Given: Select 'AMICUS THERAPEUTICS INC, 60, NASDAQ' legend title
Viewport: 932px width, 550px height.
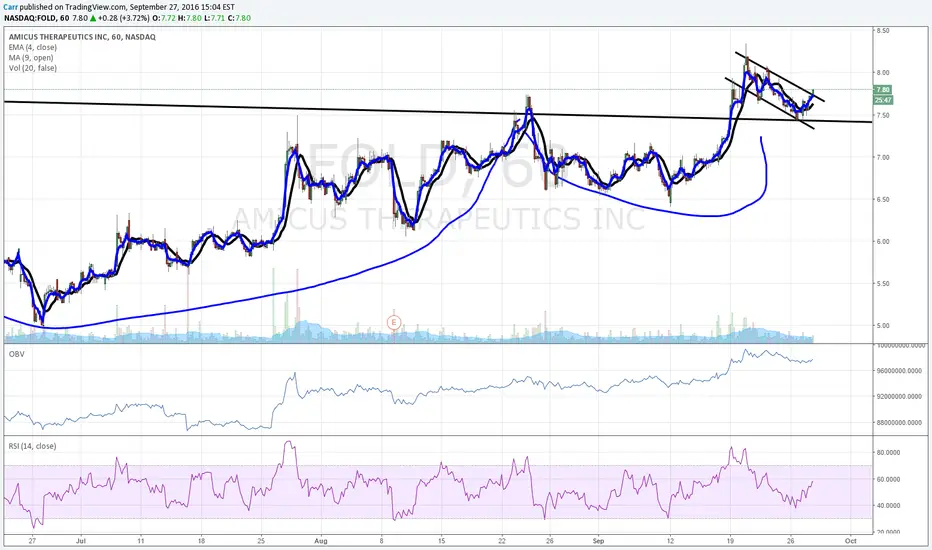Looking at the screenshot, I should pos(82,37).
